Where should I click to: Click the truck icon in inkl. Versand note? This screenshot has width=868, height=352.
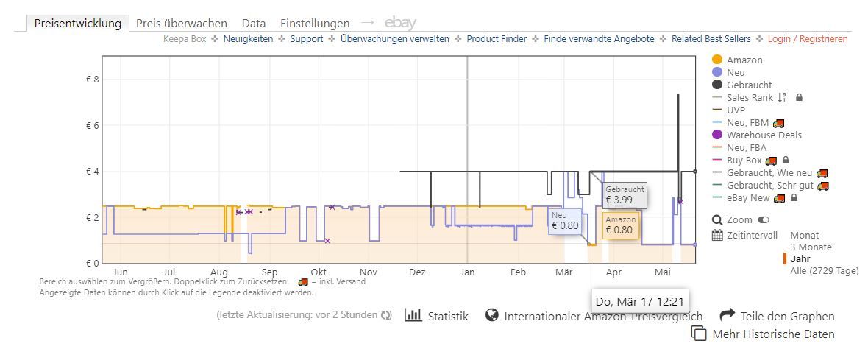(x=303, y=281)
